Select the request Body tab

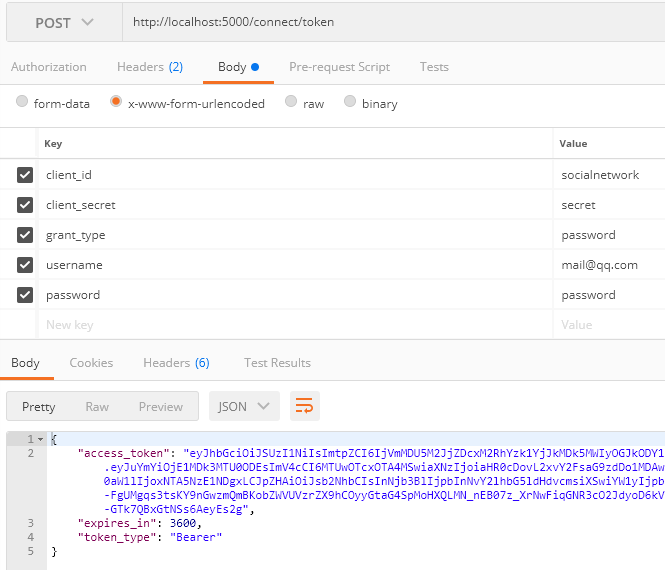click(238, 67)
